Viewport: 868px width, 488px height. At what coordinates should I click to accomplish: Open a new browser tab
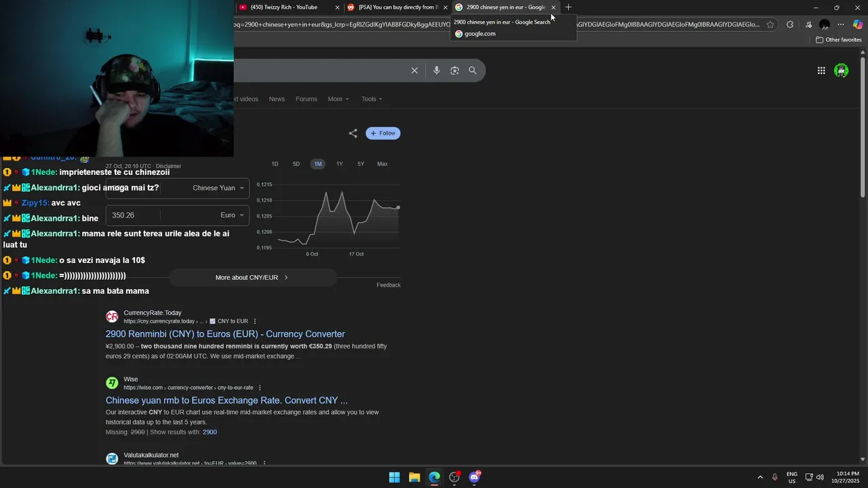tap(568, 7)
